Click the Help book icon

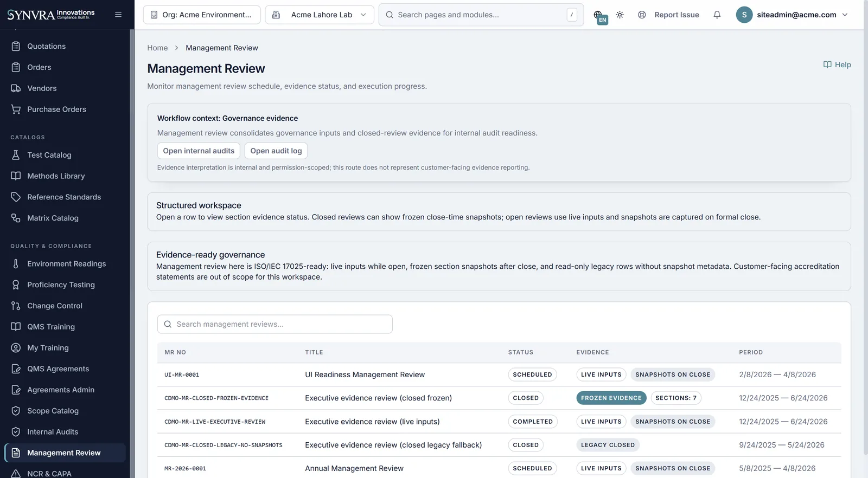[827, 64]
